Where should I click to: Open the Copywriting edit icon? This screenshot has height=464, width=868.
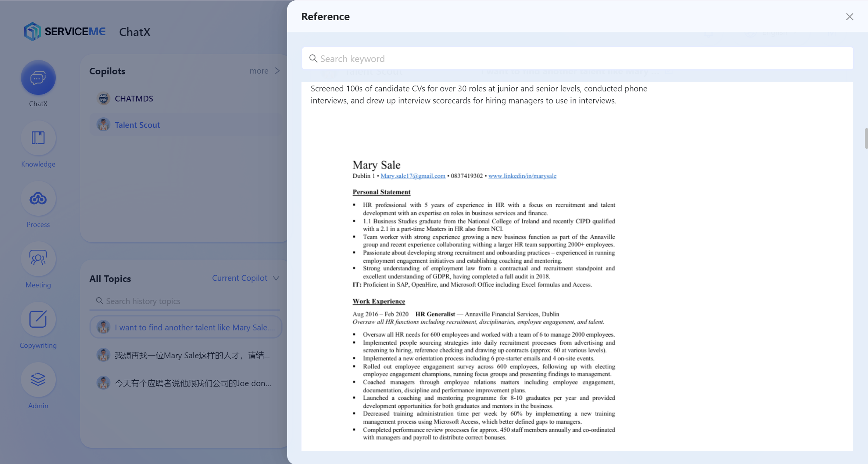click(x=38, y=319)
